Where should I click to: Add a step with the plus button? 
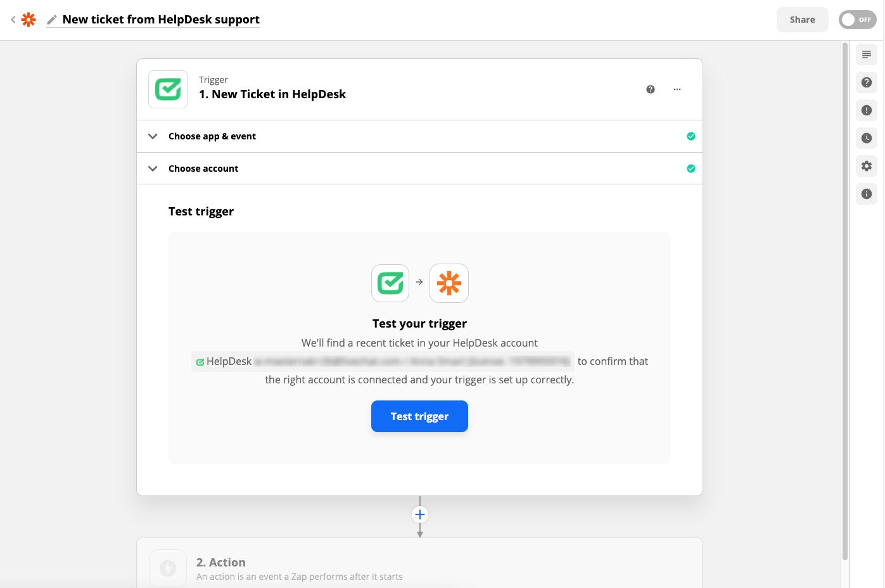419,514
